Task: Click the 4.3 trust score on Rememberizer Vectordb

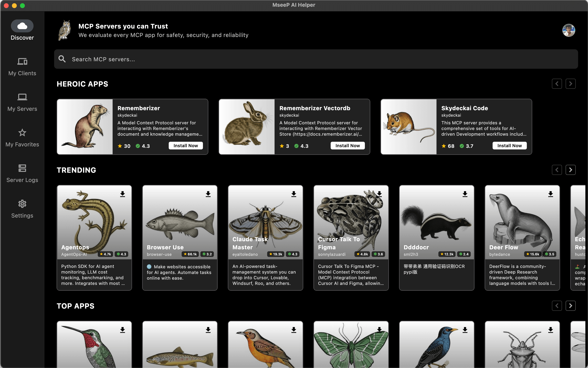Action: [x=301, y=146]
